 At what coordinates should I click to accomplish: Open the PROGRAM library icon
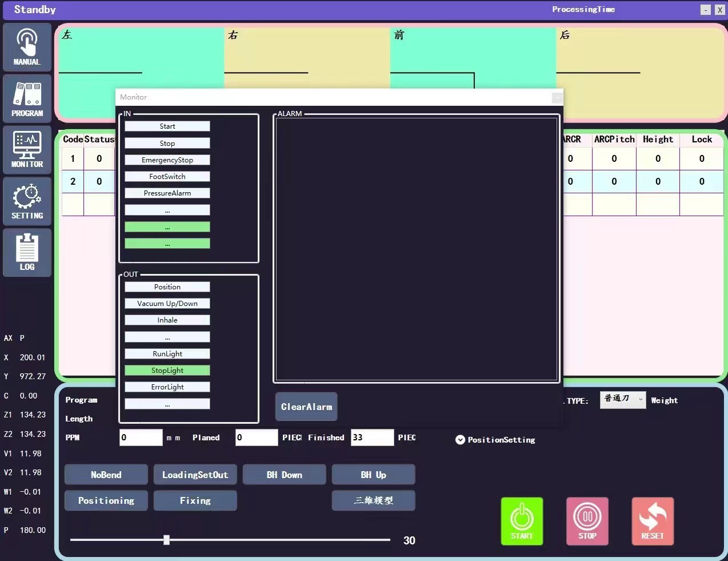pyautogui.click(x=27, y=98)
